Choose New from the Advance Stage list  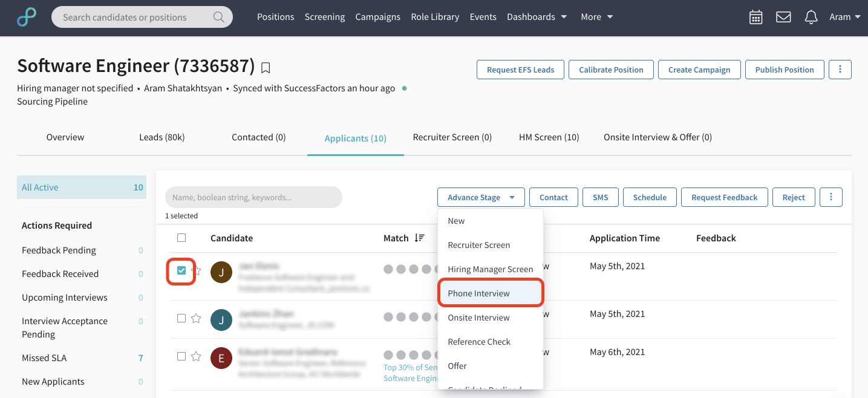coord(491,221)
